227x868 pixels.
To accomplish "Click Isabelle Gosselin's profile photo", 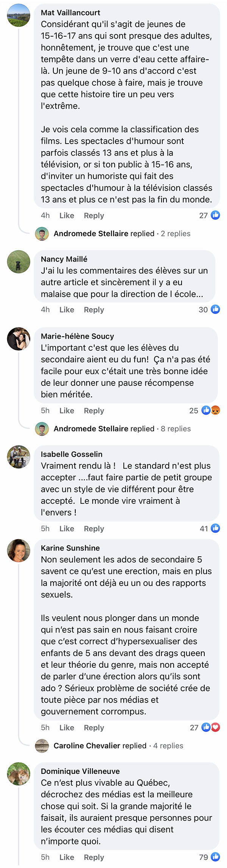I will click(19, 457).
